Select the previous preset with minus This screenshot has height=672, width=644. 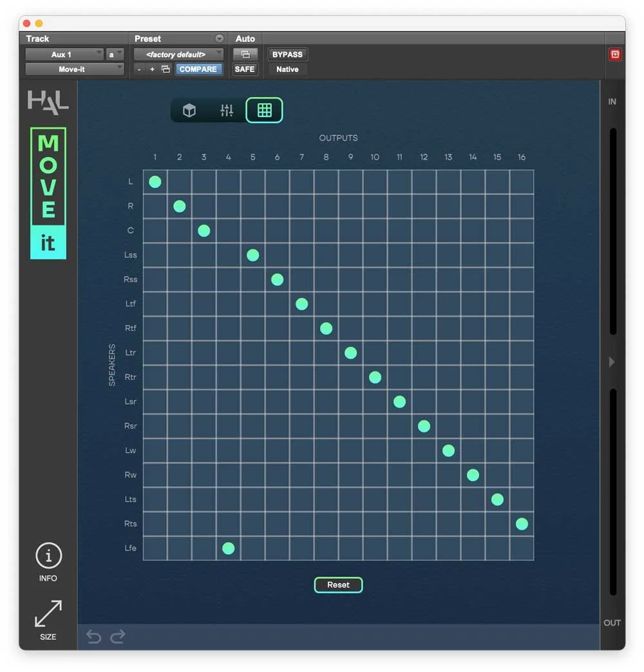click(x=139, y=69)
